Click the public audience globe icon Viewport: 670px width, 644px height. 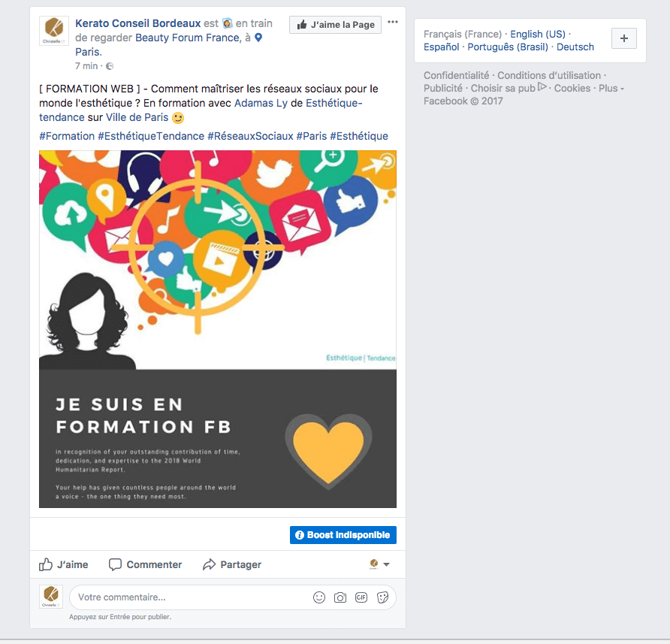[x=110, y=66]
